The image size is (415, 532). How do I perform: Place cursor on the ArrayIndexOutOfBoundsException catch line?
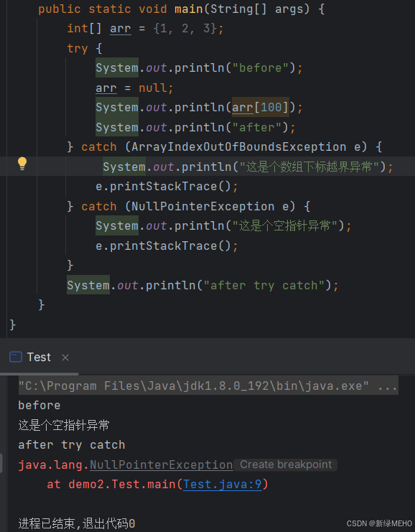click(225, 147)
